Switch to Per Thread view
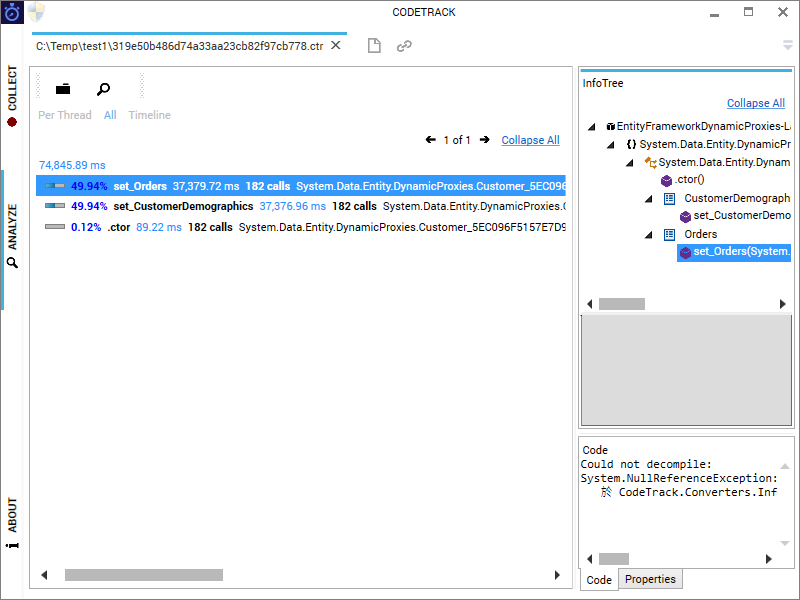The image size is (800, 600). click(x=65, y=115)
